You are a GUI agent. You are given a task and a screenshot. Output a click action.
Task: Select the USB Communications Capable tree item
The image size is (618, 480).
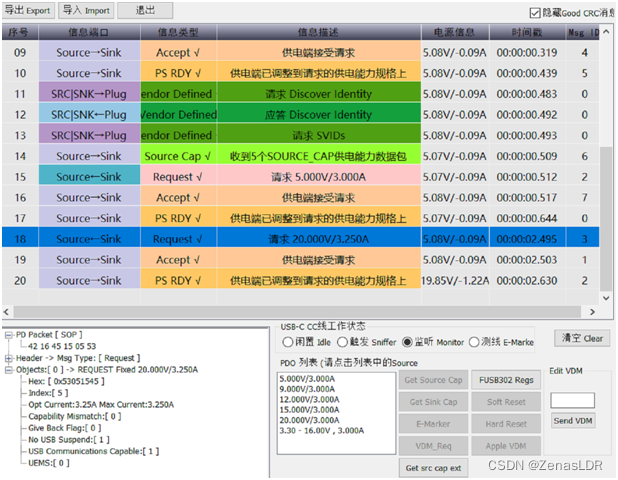[x=93, y=451]
